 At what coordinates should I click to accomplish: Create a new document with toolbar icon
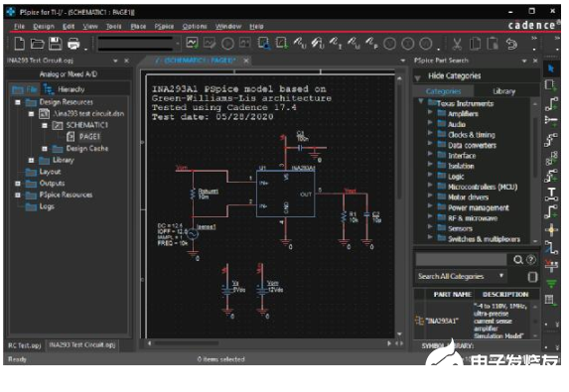[20, 44]
